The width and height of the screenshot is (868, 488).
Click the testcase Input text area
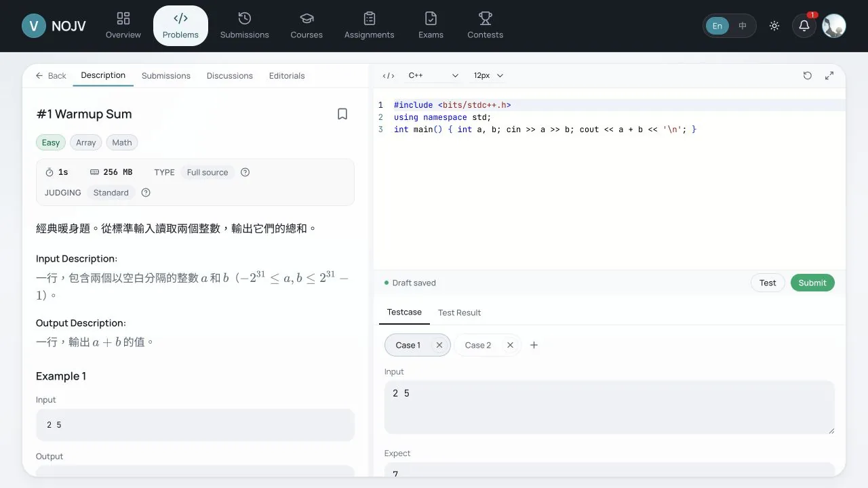point(609,407)
